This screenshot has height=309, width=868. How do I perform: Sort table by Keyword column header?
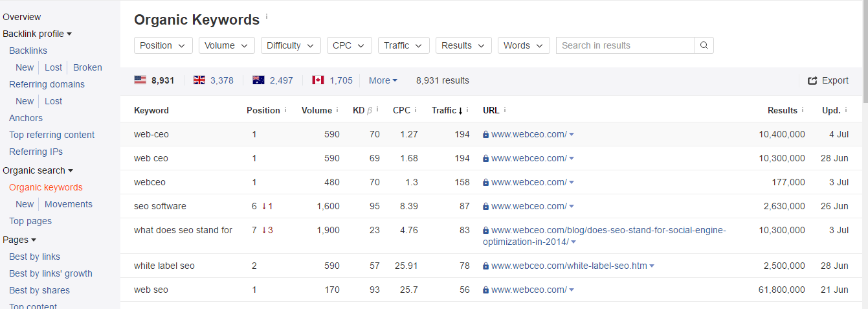151,110
